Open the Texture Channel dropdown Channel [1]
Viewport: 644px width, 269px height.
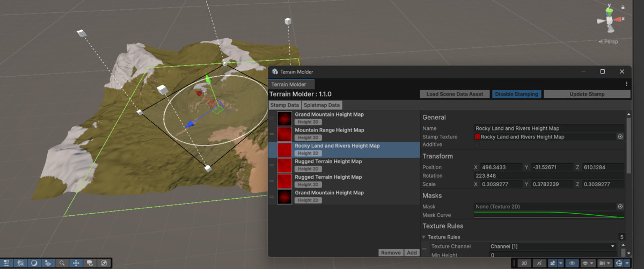coord(553,246)
